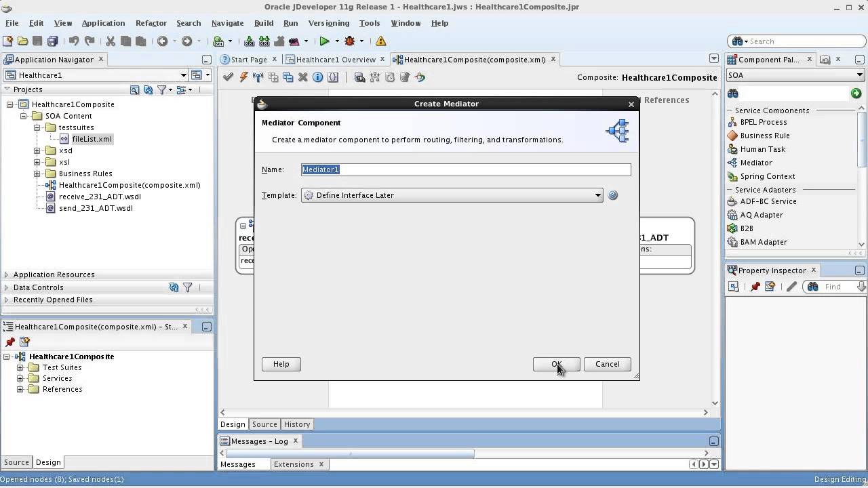Select Mediator in Component Palette
Screen dimensions: 868x488
(756, 163)
